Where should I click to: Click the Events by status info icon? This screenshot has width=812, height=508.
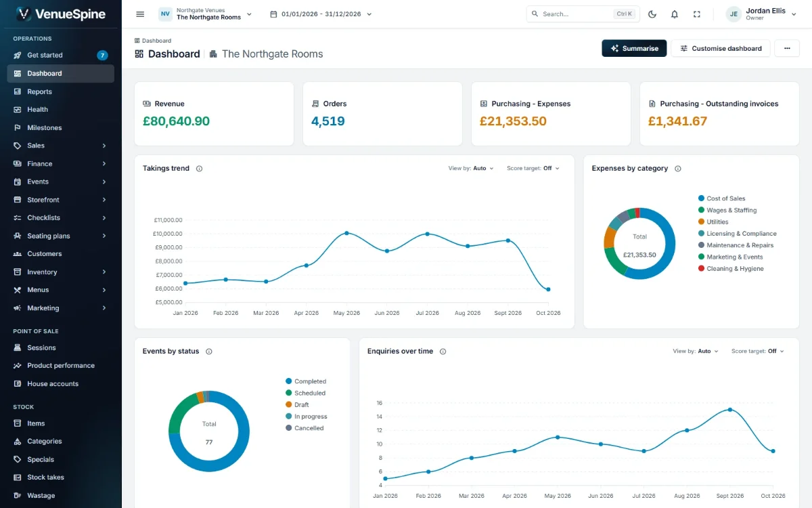pos(208,352)
